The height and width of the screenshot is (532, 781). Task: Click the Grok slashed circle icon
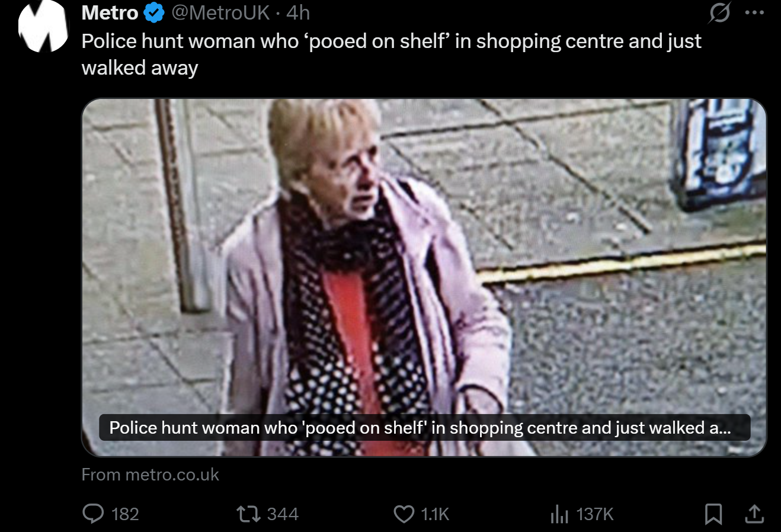[719, 12]
